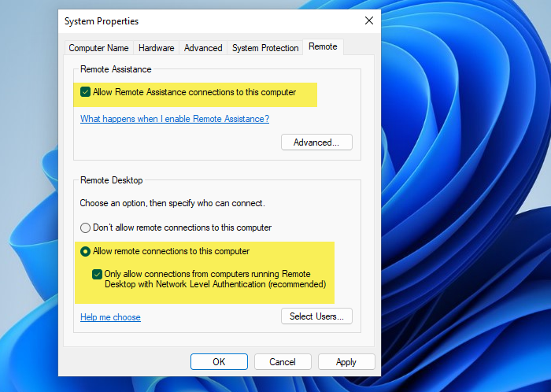
Task: Click the Help me choose link
Action: pos(110,317)
